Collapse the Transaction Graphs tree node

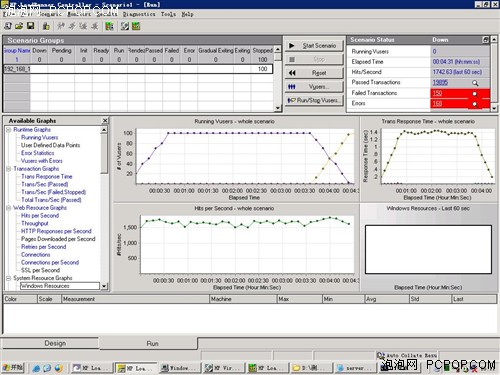coord(9,169)
